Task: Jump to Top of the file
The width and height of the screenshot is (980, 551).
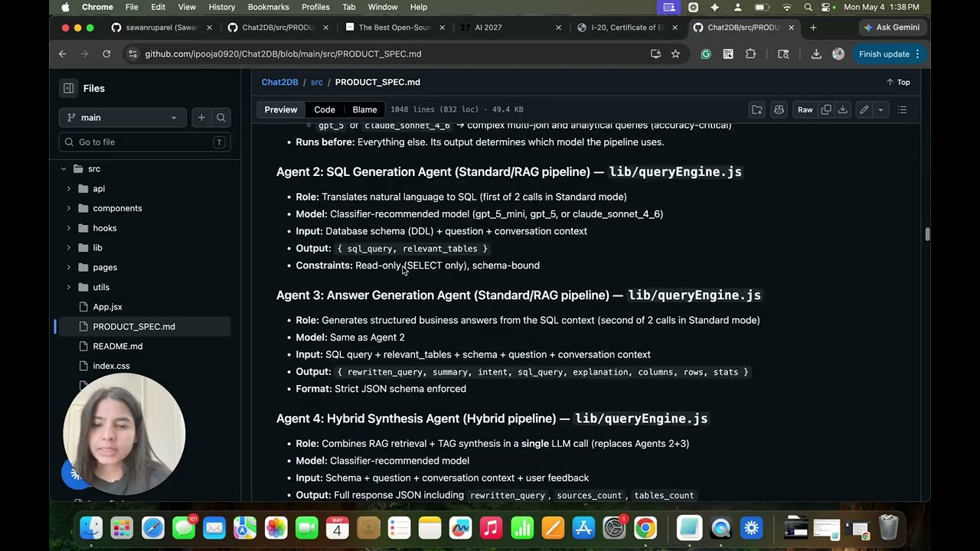Action: (898, 82)
